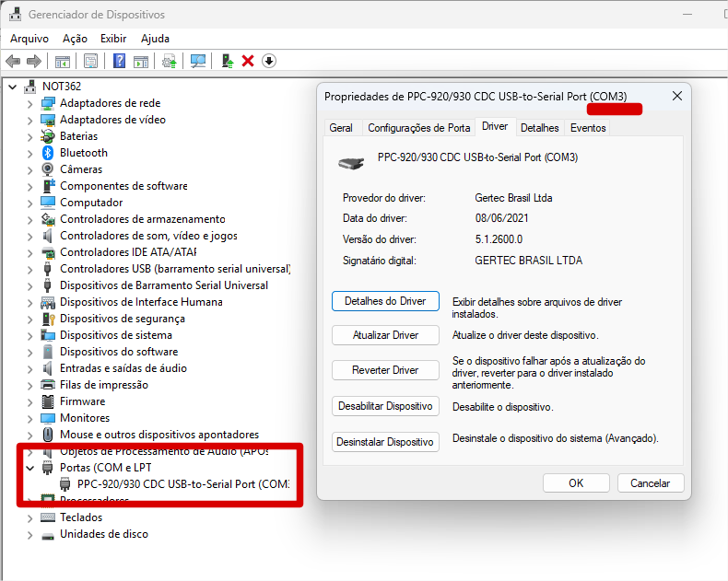The width and height of the screenshot is (728, 581).
Task: Click the black down-arrow toolbar icon
Action: [x=269, y=61]
